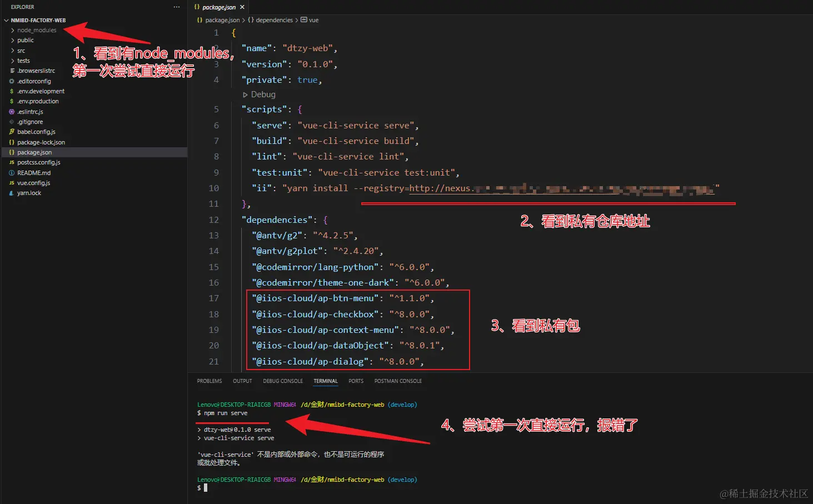Click the ESLint icon beside .eslintrc.js
Image resolution: width=813 pixels, height=504 pixels.
coord(12,112)
